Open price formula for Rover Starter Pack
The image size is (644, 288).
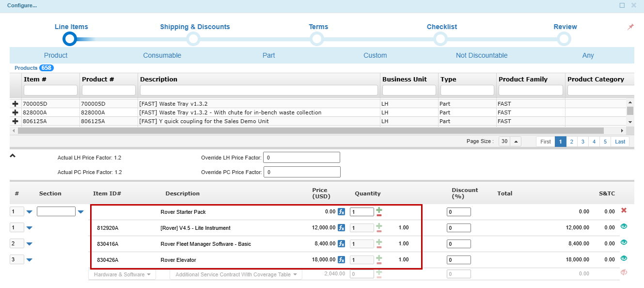tap(341, 212)
